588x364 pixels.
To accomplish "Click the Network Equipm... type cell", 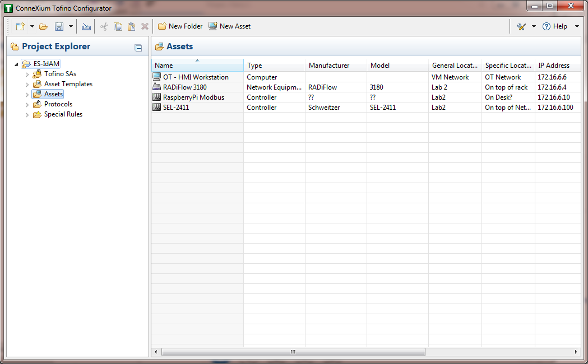I will 275,87.
